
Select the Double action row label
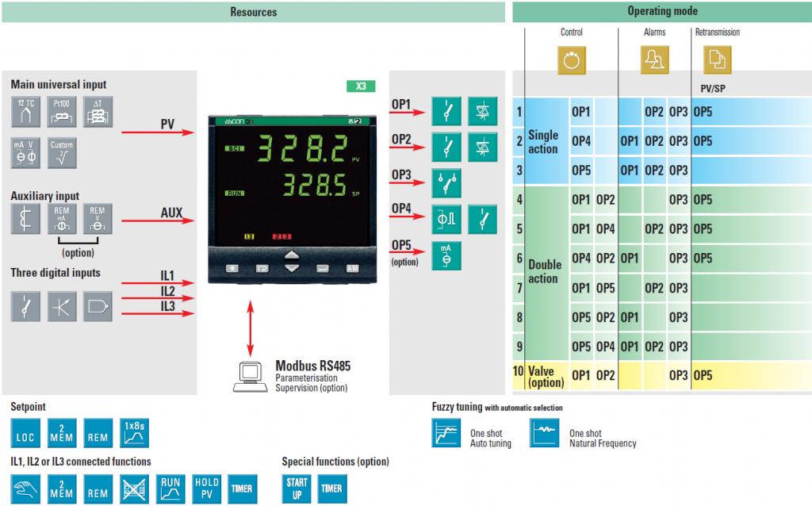[x=545, y=271]
